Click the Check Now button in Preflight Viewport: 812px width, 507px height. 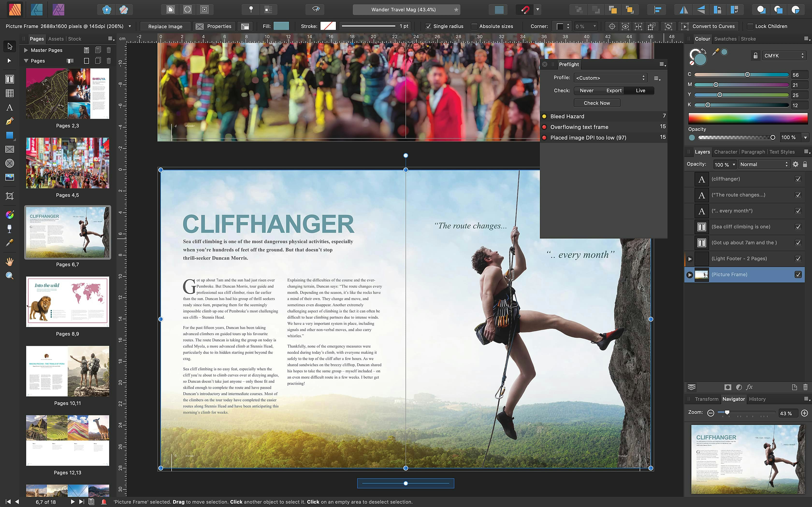coord(597,103)
